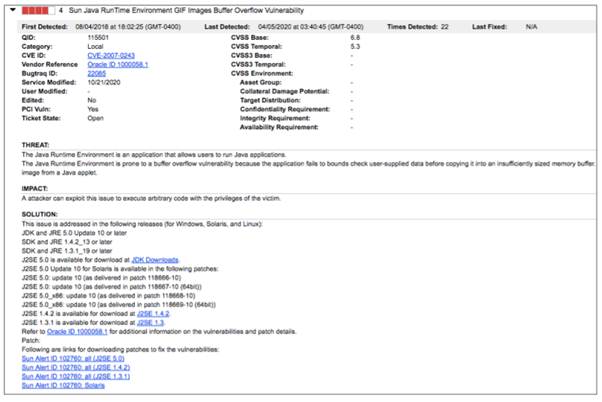
Task: Click the line SDK and JRE 1.4.2_13 or later
Action: point(67,242)
